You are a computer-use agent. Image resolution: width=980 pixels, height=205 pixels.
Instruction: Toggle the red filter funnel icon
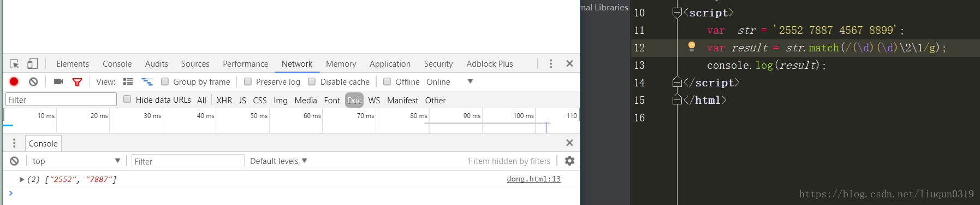[77, 82]
